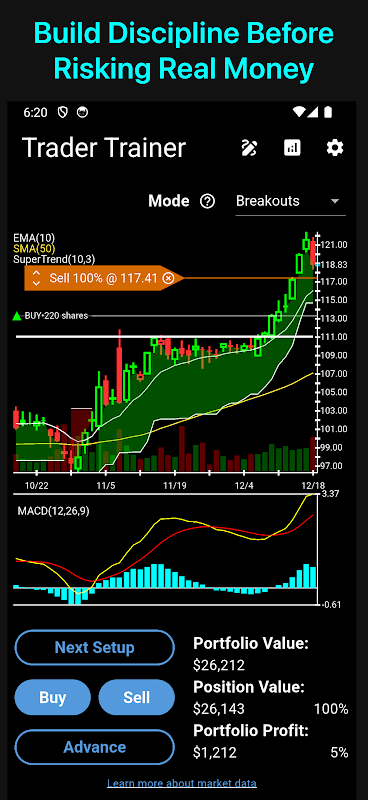Tap the shield icon in status bar
Image resolution: width=368 pixels, height=800 pixels.
(63, 112)
